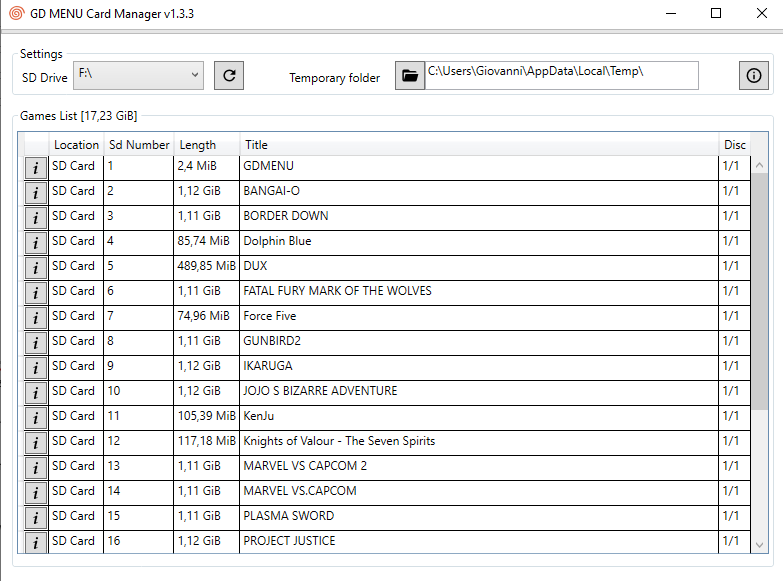Click info icon for PROJECT JUSTICE

[x=35, y=543]
